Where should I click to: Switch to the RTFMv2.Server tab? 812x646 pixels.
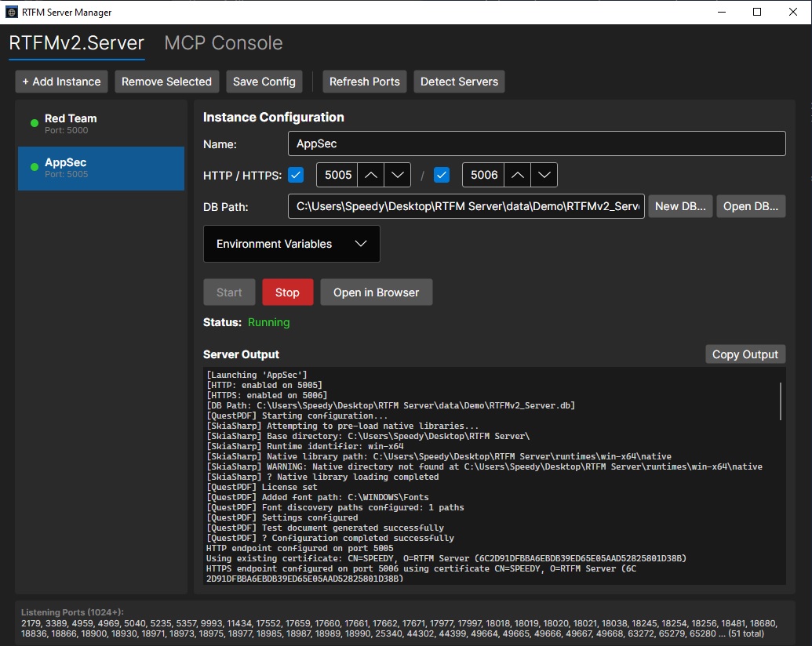77,43
